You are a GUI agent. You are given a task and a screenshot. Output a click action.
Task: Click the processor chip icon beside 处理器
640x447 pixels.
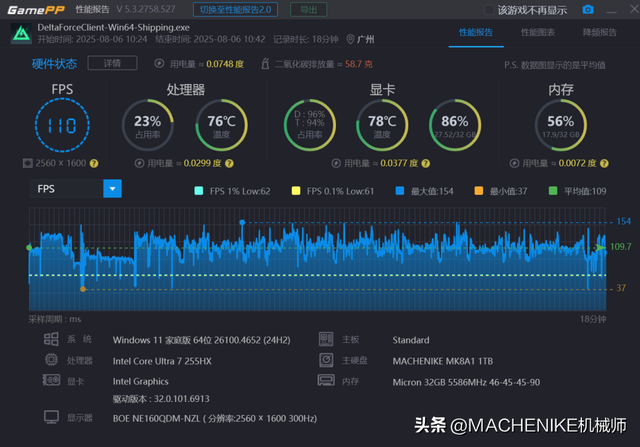(x=51, y=360)
